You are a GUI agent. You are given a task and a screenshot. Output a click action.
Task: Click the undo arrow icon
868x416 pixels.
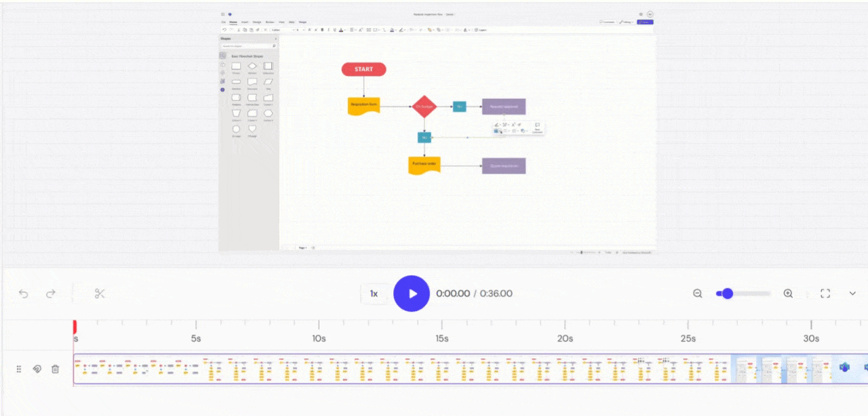pos(24,293)
